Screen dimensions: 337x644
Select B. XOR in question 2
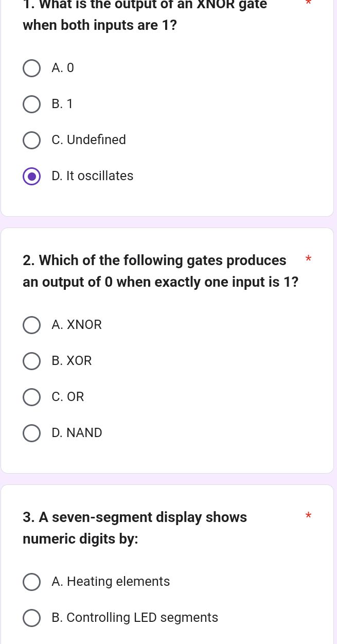pos(31,361)
